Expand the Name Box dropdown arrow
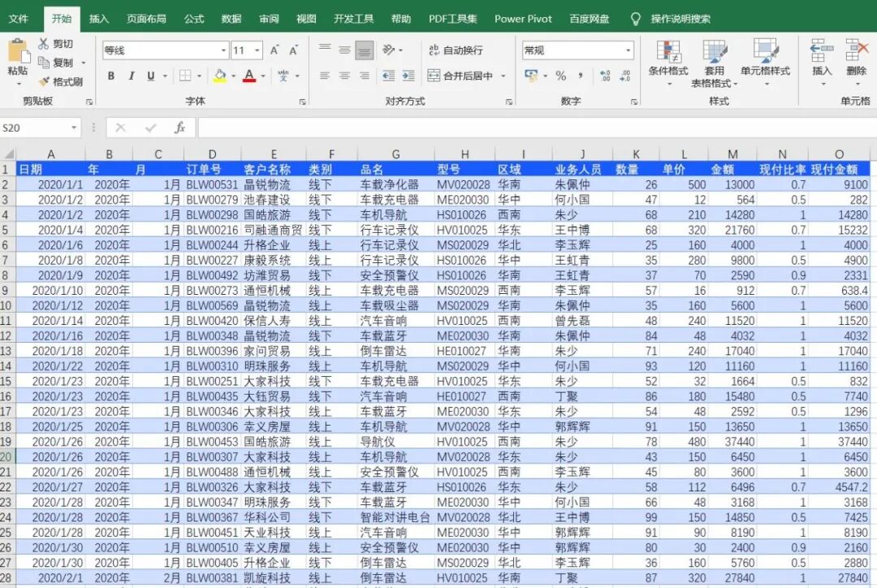This screenshot has width=877, height=588. [74, 128]
